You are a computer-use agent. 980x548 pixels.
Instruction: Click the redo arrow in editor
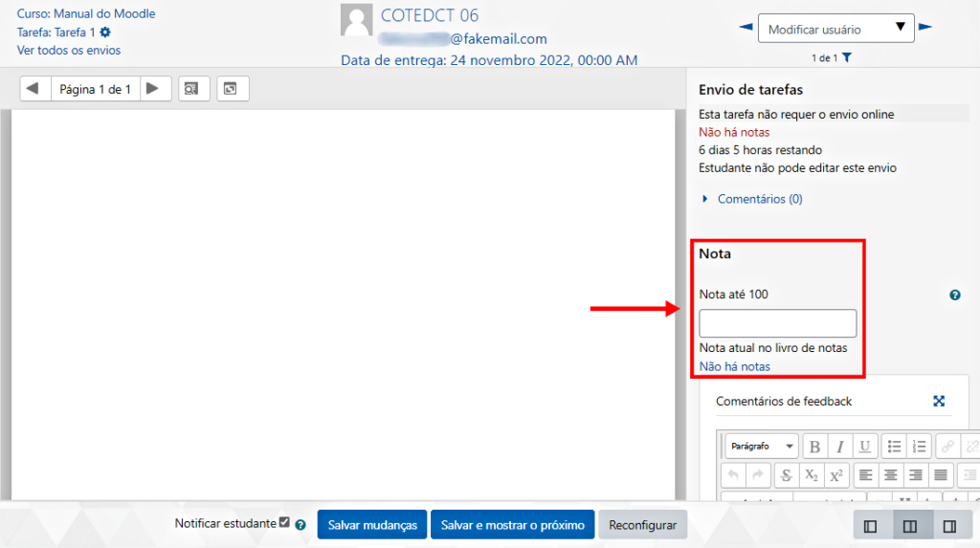(x=758, y=475)
